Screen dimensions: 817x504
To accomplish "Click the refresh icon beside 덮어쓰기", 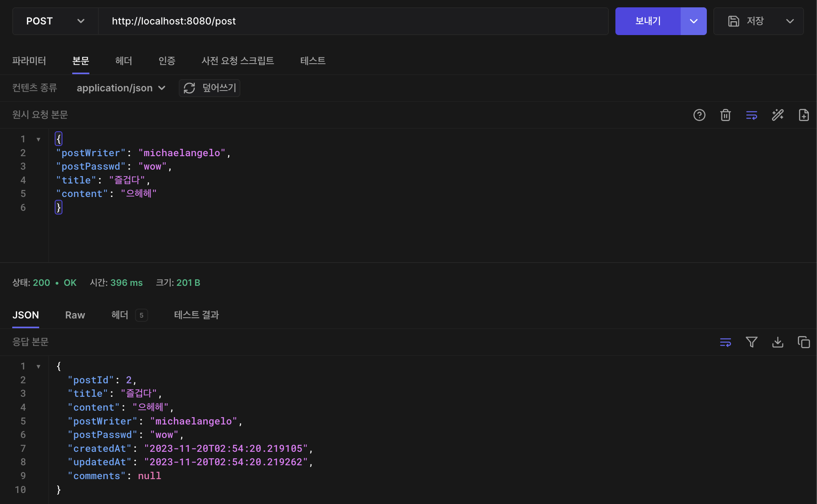I will [x=189, y=88].
